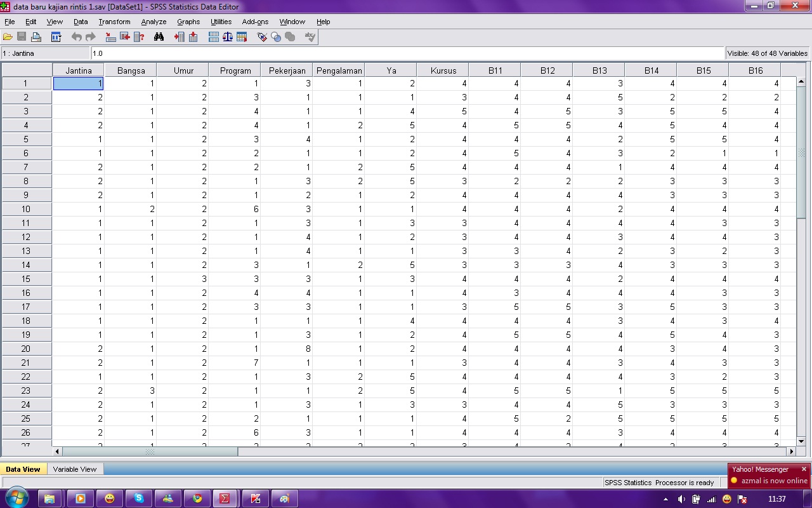
Task: Click the Weight cases scale icon
Action: 228,37
